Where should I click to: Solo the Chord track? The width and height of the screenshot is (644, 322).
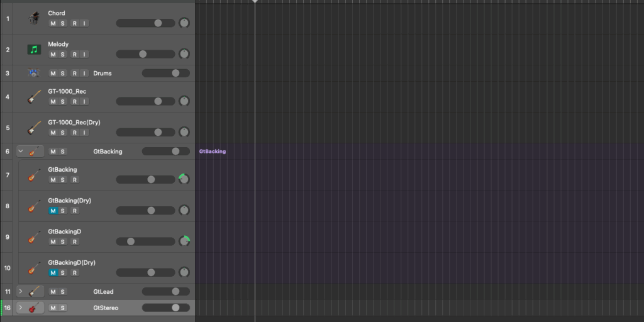pyautogui.click(x=62, y=23)
